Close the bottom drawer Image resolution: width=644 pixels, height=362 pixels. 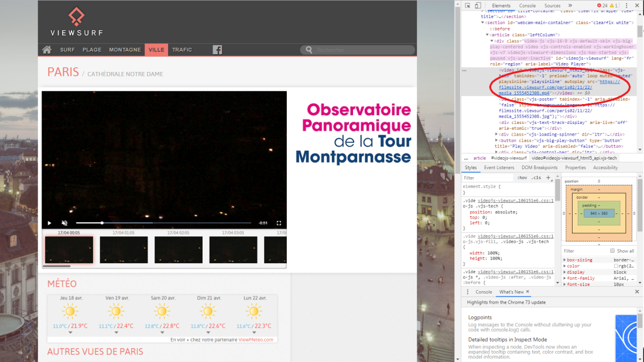pyautogui.click(x=637, y=292)
